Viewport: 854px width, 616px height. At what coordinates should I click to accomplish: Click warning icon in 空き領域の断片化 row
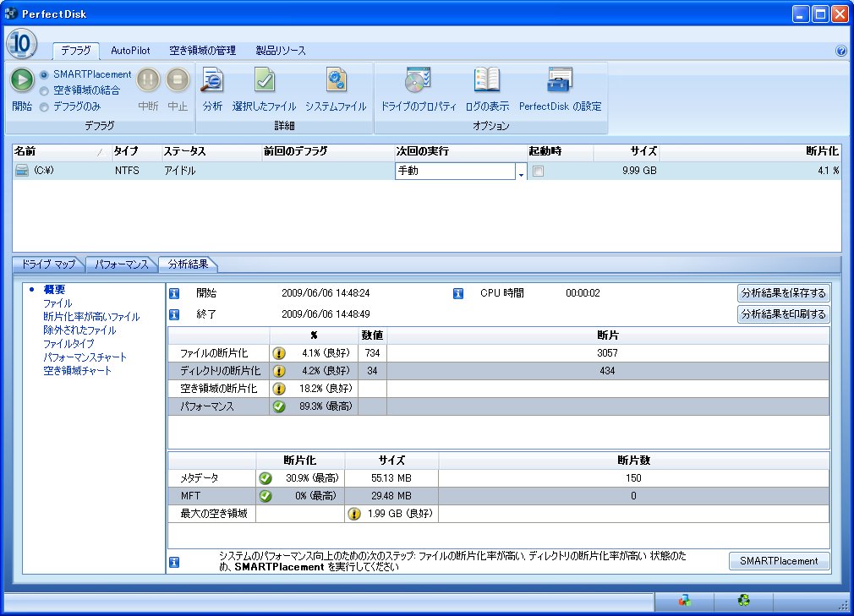point(279,389)
